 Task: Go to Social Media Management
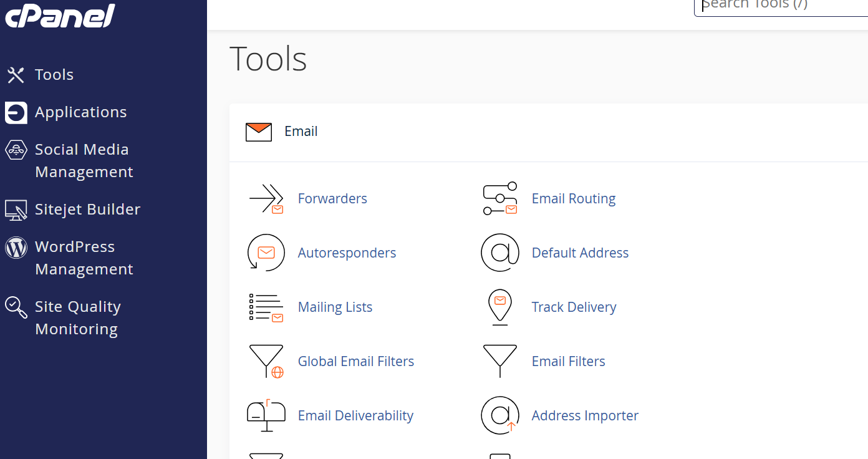[x=84, y=161]
